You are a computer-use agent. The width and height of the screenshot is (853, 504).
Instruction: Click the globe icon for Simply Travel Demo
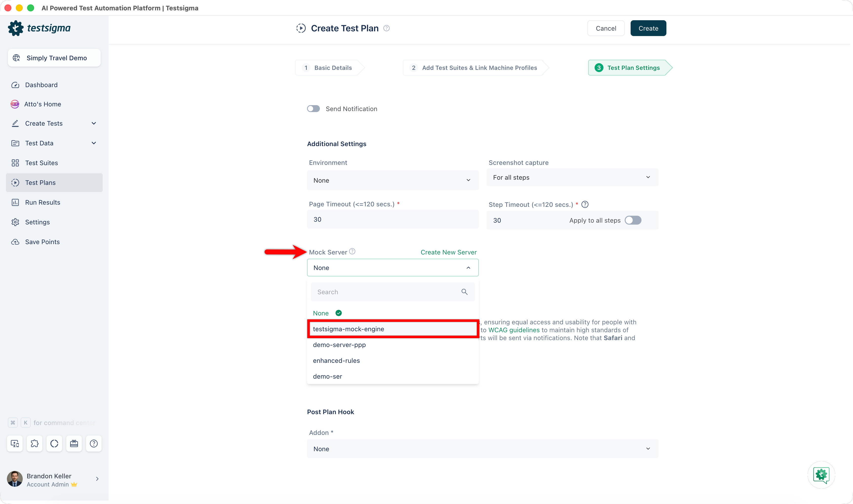(16, 58)
